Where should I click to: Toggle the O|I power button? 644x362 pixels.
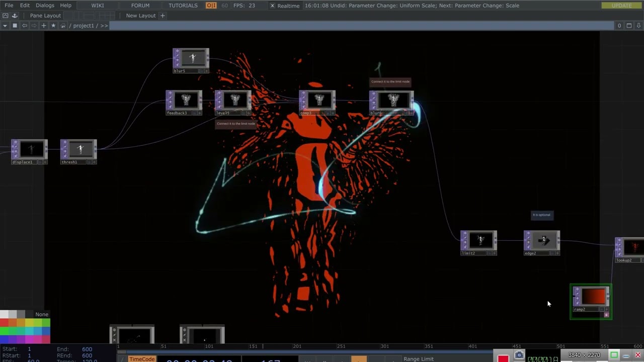point(211,6)
